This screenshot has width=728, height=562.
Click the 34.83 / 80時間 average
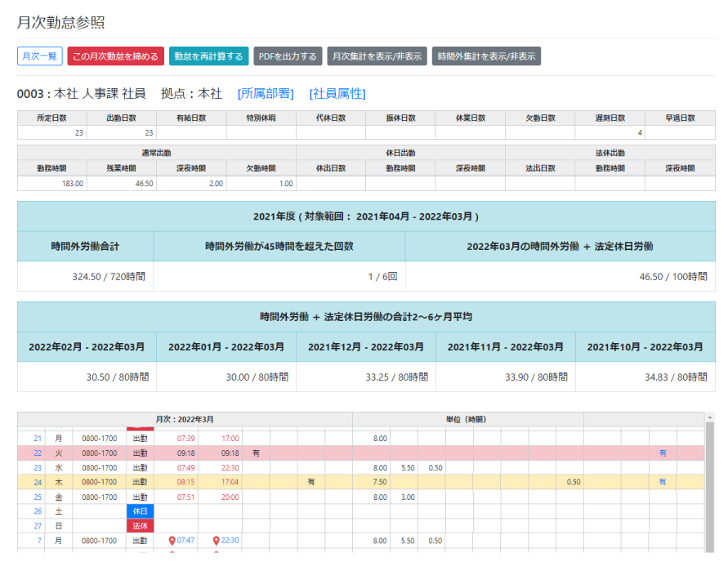coord(676,377)
